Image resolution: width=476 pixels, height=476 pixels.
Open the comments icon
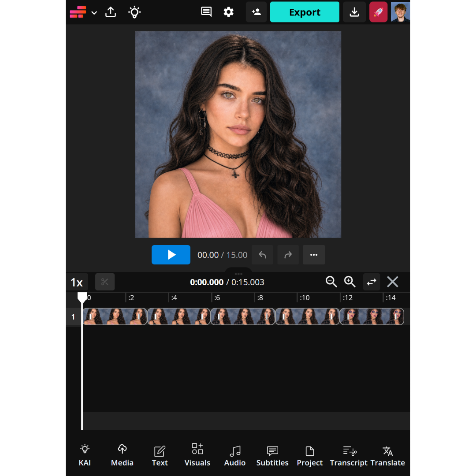[206, 12]
